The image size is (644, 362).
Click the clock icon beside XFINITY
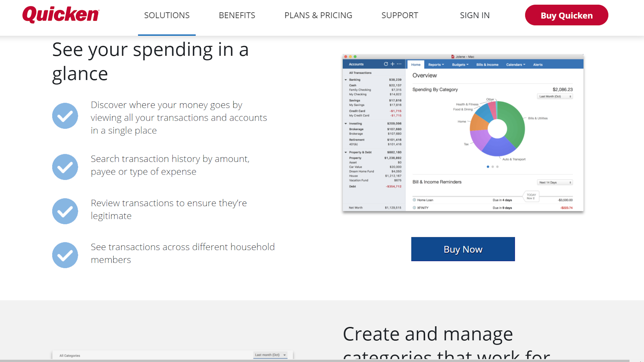[x=414, y=208]
